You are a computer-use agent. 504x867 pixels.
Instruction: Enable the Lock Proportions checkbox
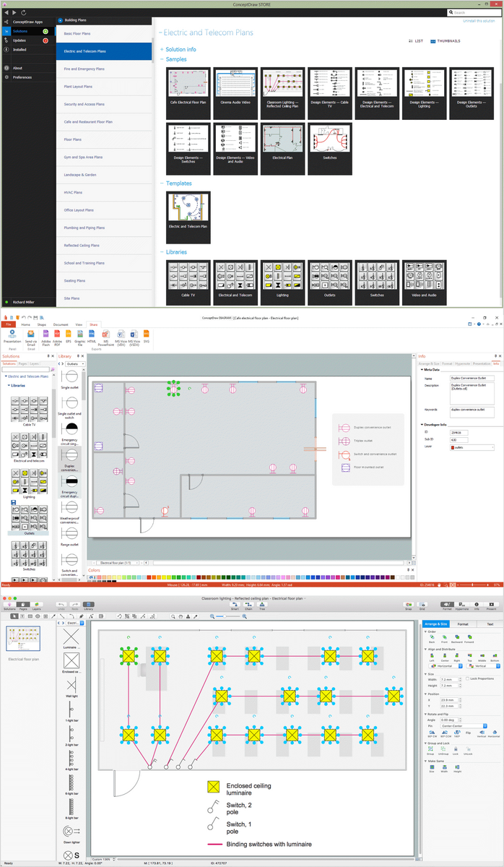coord(468,678)
